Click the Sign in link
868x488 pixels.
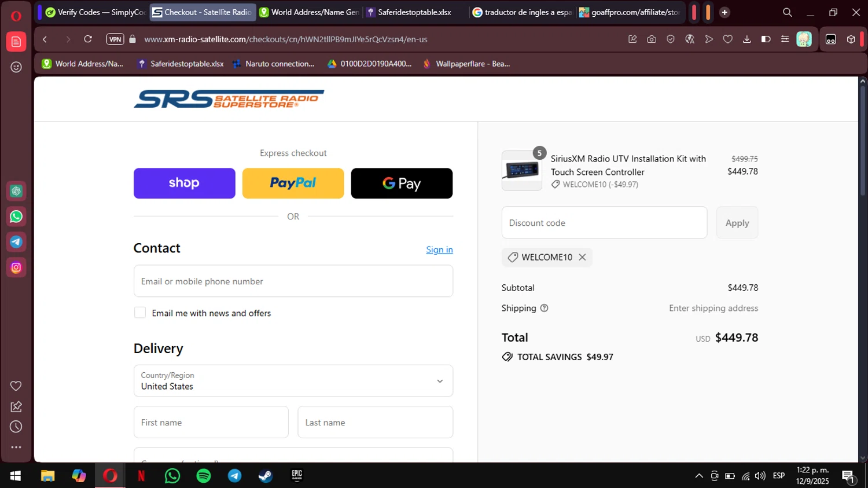click(440, 249)
